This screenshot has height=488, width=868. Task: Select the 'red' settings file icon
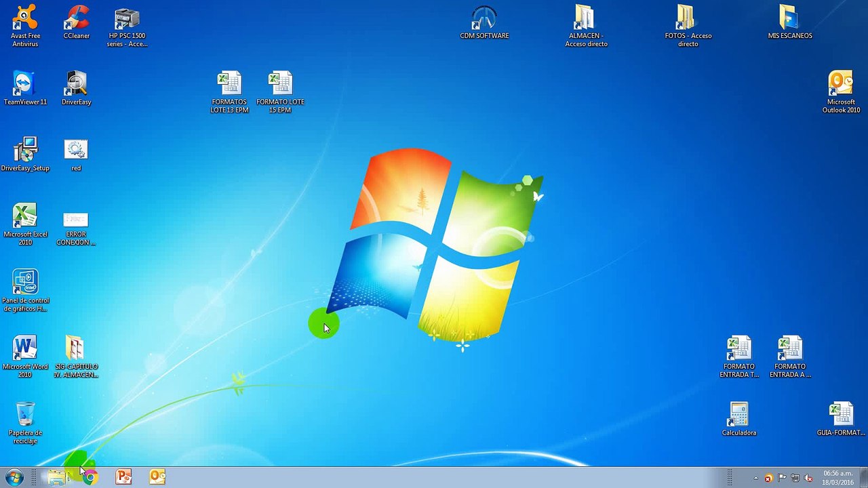tap(76, 155)
